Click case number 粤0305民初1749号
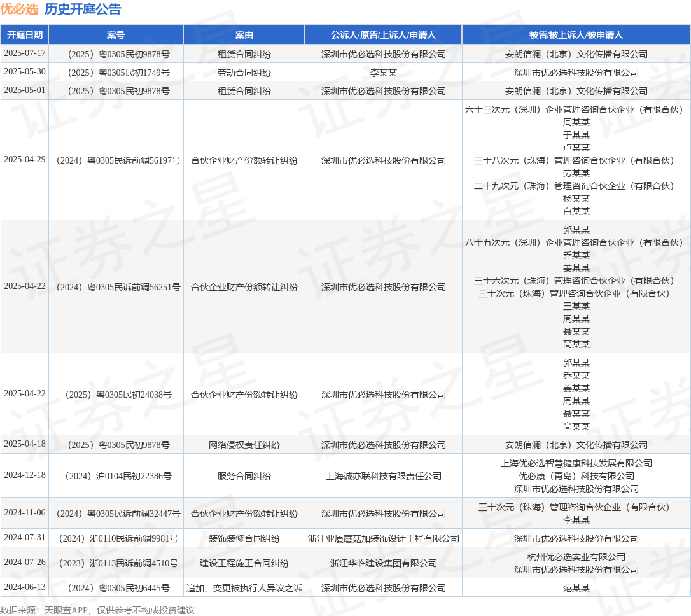The image size is (691, 616). coord(118,73)
